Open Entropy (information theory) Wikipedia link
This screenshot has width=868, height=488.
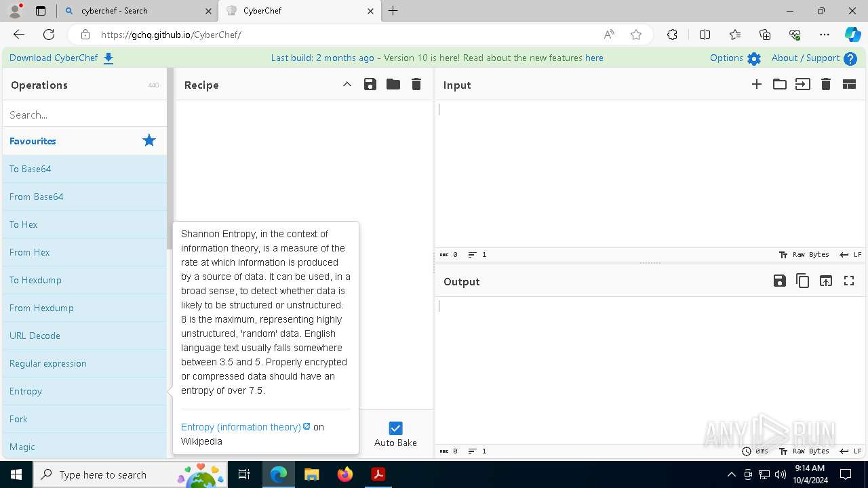pos(245,427)
